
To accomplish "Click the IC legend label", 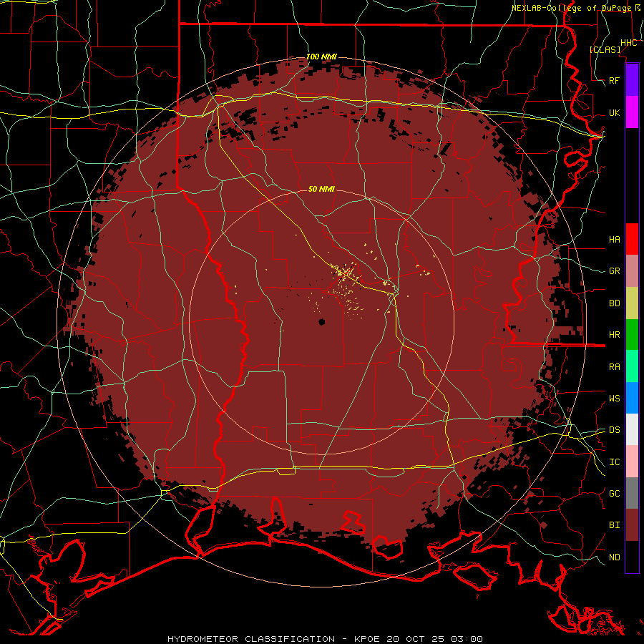I will 614,462.
